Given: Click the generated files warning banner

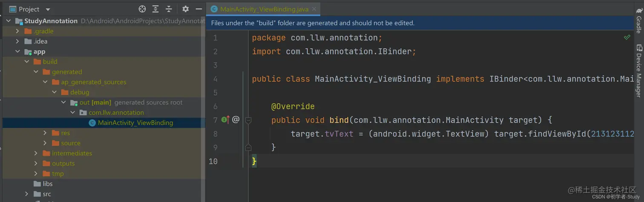Looking at the screenshot, I should click(420, 23).
